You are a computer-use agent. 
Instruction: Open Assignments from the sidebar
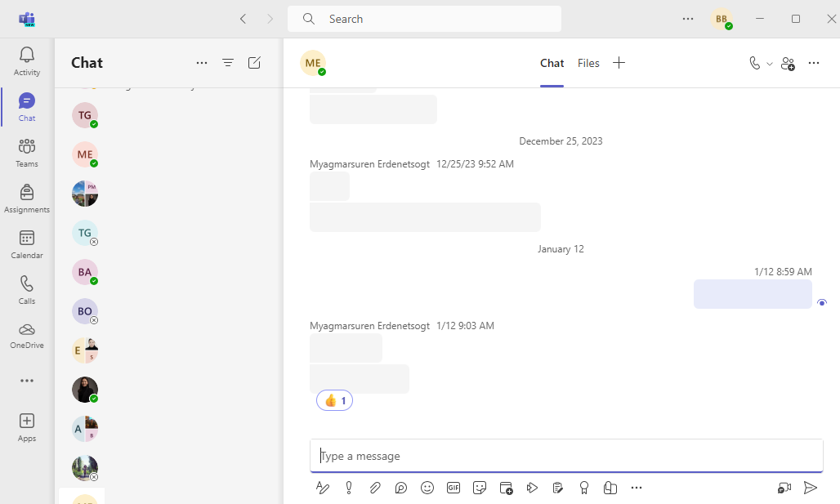click(27, 198)
